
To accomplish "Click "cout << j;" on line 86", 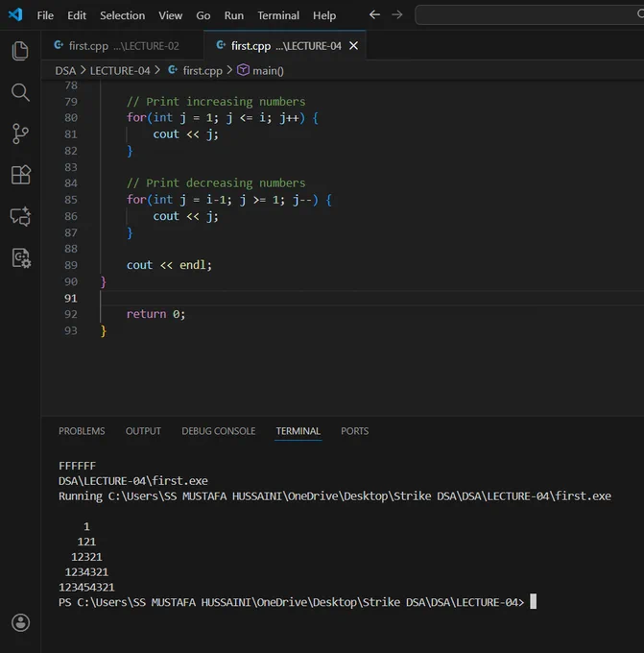I will pos(185,216).
